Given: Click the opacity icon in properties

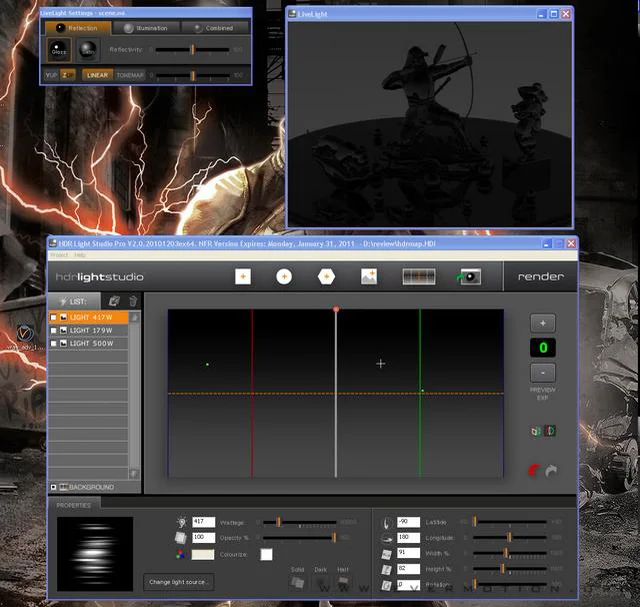Looking at the screenshot, I should coord(181,538).
